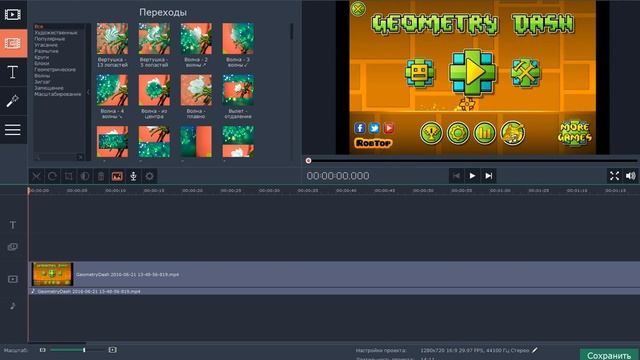Screen dimensions: 640x360
Task: Click zoom-in timeline scale icon
Action: pos(113,350)
